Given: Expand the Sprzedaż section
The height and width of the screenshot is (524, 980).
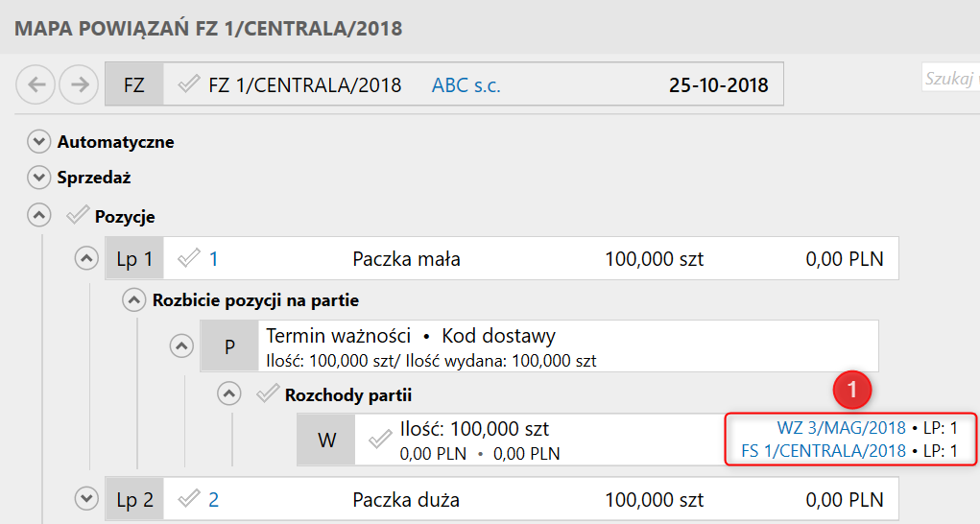Looking at the screenshot, I should 38,178.
